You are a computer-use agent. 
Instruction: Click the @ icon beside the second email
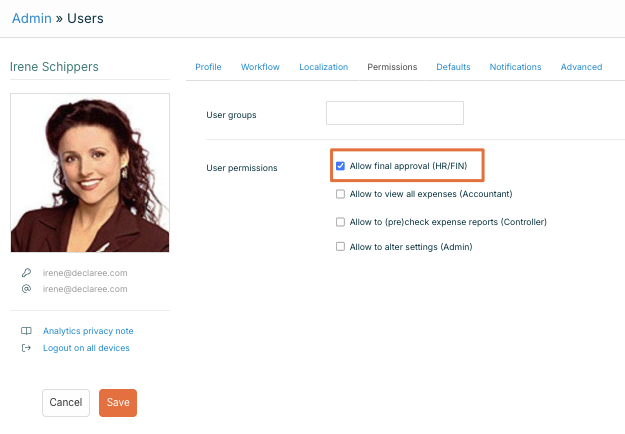(26, 289)
